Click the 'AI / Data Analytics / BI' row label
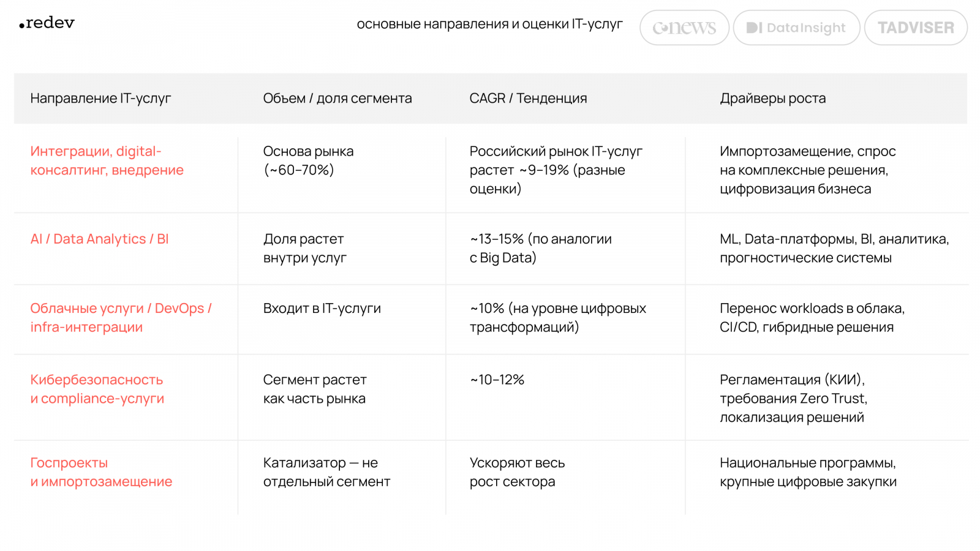Image resolution: width=980 pixels, height=551 pixels. [99, 239]
